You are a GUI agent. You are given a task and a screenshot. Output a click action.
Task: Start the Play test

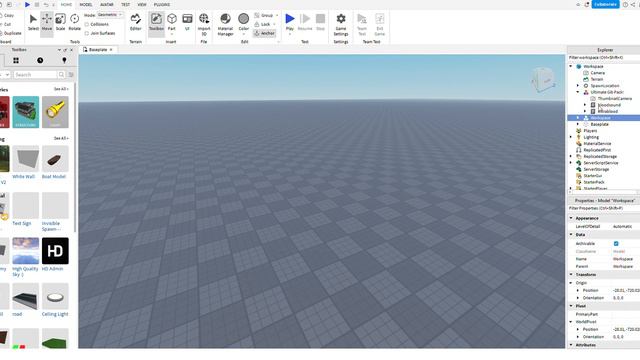[x=290, y=22]
